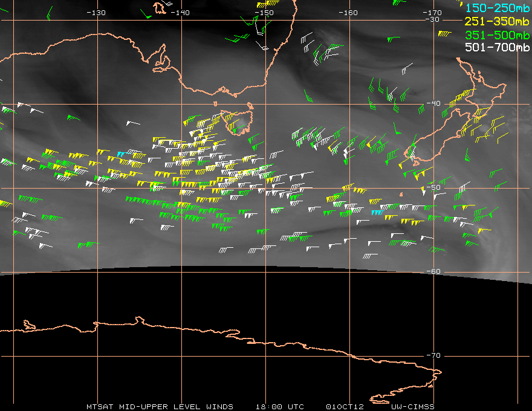Image resolution: width=532 pixels, height=411 pixels.
Task: Click the cyan wind barb below -50 latitude
Action: 377,212
